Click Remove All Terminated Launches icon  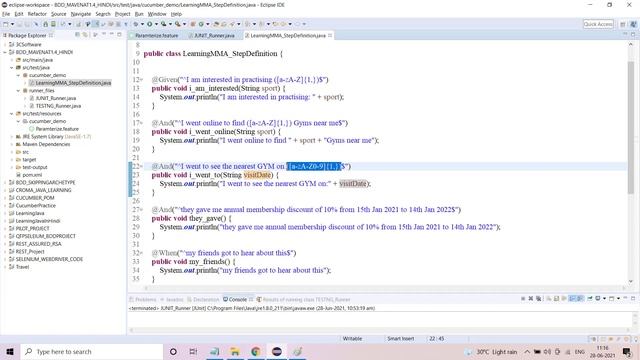click(539, 299)
